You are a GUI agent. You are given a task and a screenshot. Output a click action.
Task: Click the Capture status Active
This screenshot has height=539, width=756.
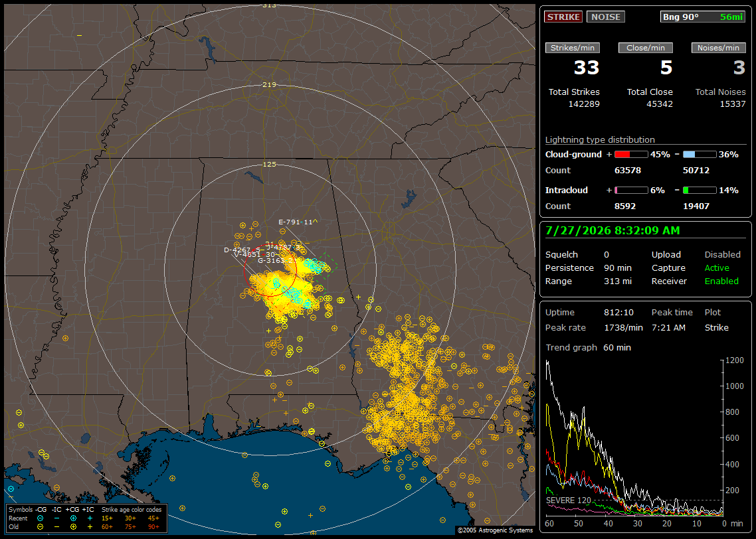tap(717, 268)
